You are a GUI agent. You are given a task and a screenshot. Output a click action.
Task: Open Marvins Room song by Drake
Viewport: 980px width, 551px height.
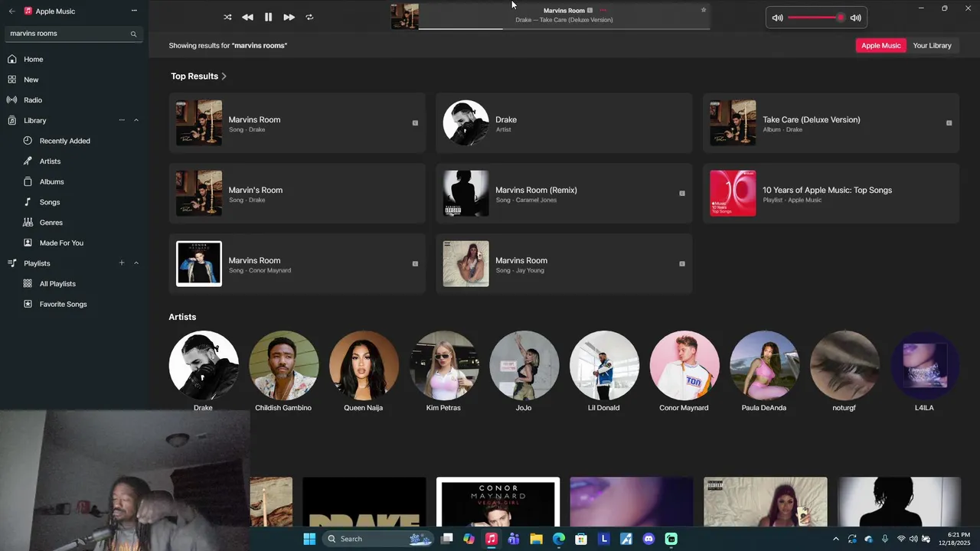(297, 123)
